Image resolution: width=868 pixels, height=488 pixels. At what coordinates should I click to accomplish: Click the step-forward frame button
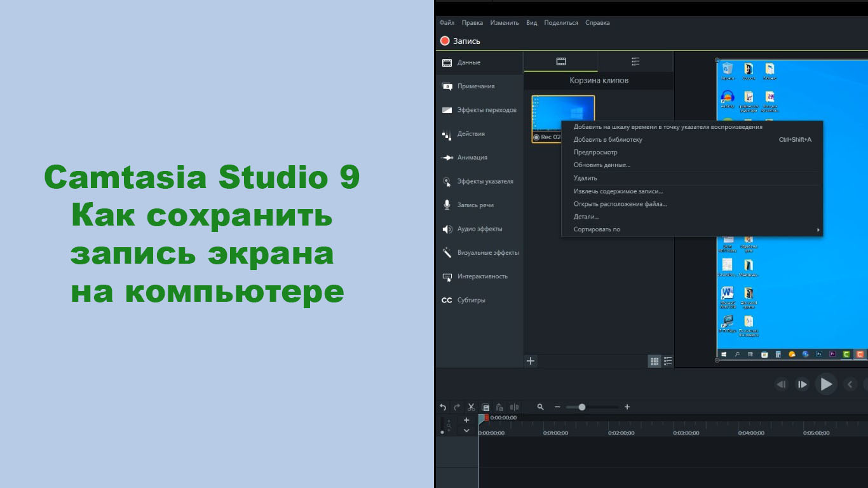point(803,384)
